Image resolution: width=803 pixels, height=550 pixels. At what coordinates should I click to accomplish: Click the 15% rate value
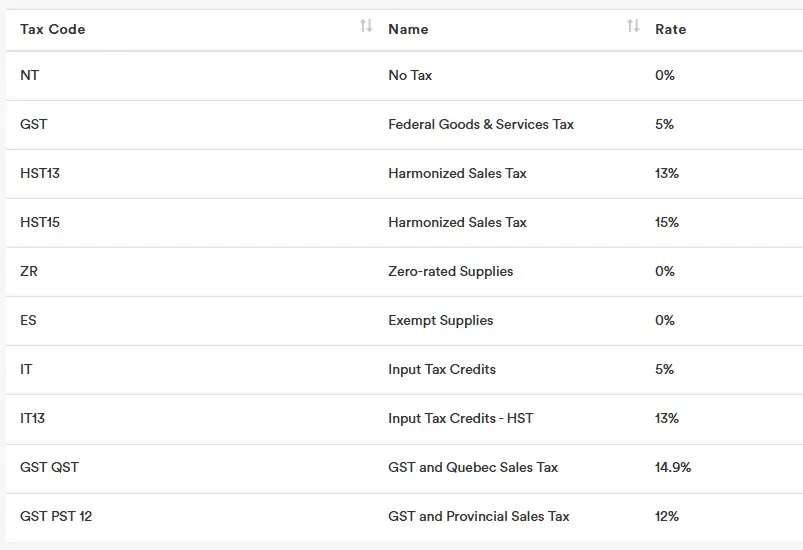(667, 222)
